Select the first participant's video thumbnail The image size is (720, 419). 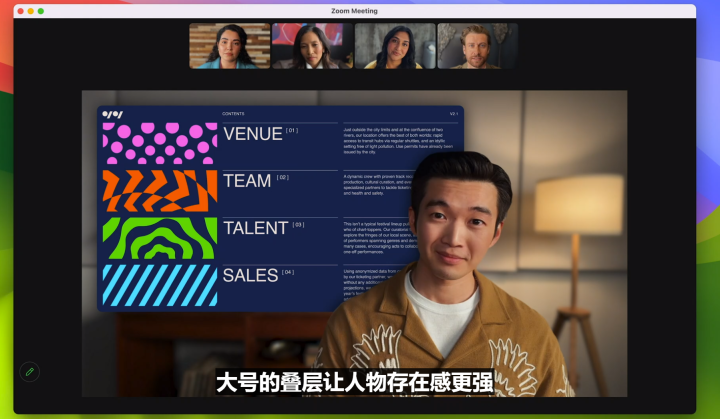tap(230, 46)
